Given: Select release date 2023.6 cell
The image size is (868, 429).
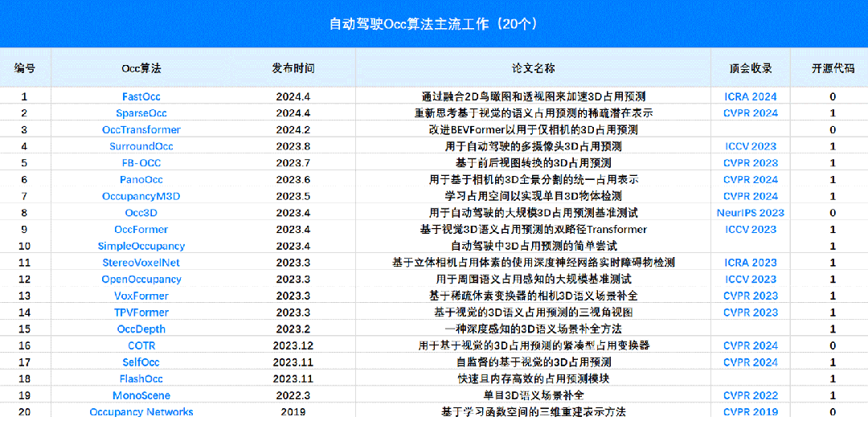Looking at the screenshot, I should pos(293,180).
